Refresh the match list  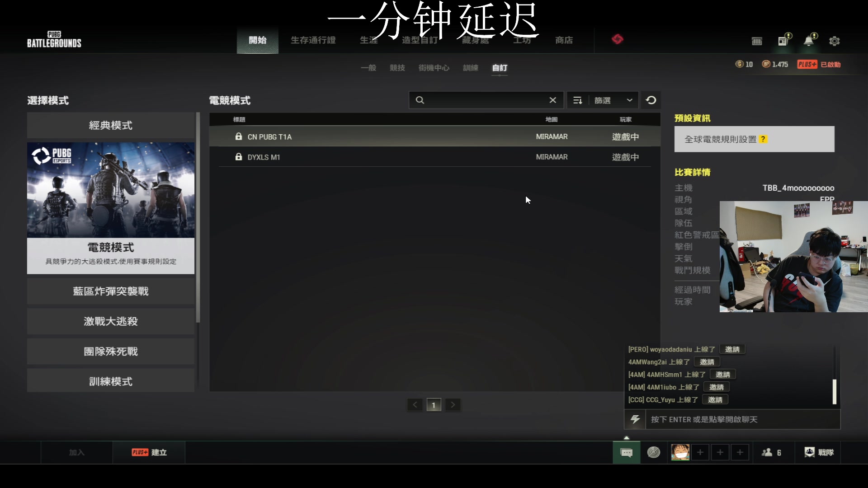[651, 100]
